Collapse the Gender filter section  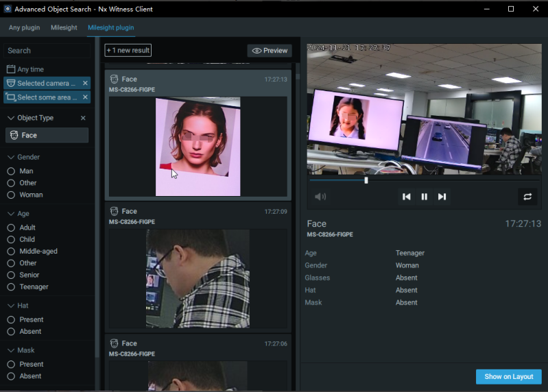(11, 157)
